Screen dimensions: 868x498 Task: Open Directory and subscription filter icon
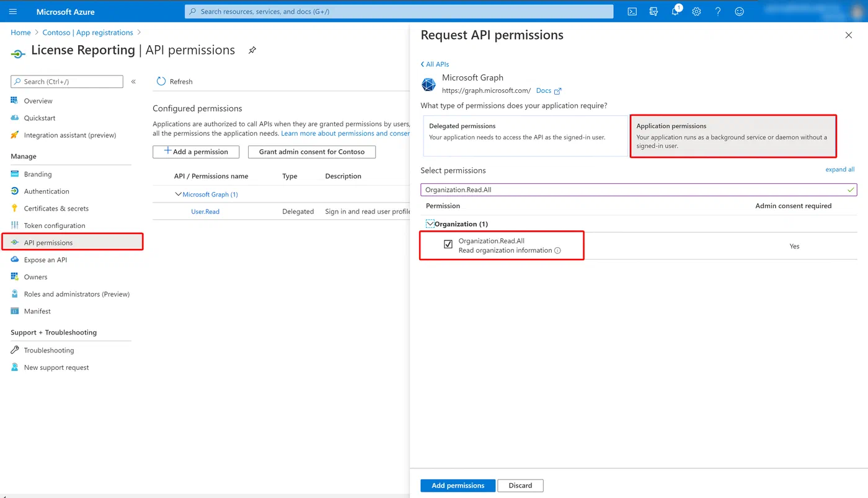(x=653, y=11)
